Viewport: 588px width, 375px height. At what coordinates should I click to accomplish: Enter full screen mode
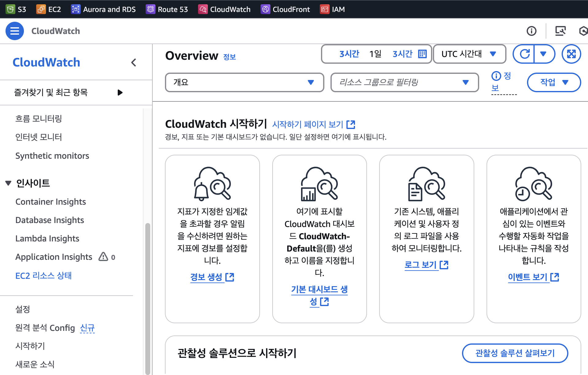pos(571,54)
